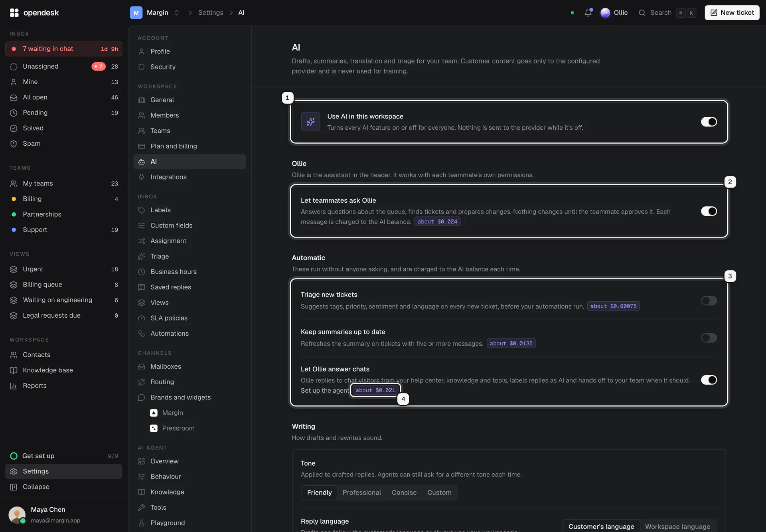Open Plan and billing settings
This screenshot has height=532, width=766.
pyautogui.click(x=190, y=146)
